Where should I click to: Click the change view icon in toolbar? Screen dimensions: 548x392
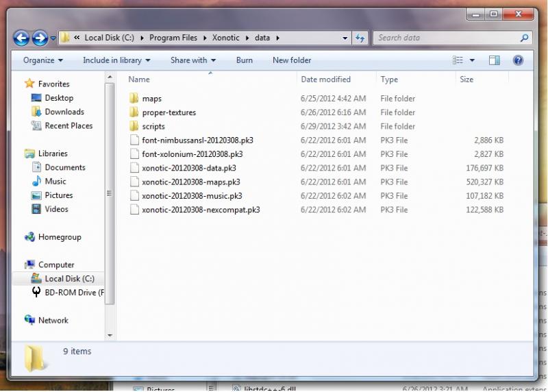click(x=458, y=60)
